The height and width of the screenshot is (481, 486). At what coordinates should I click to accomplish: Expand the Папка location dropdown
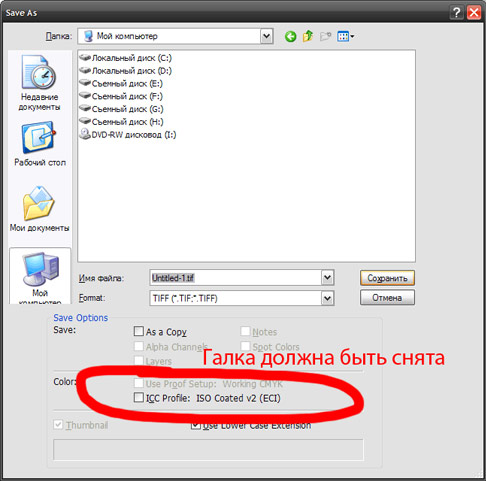pos(266,36)
